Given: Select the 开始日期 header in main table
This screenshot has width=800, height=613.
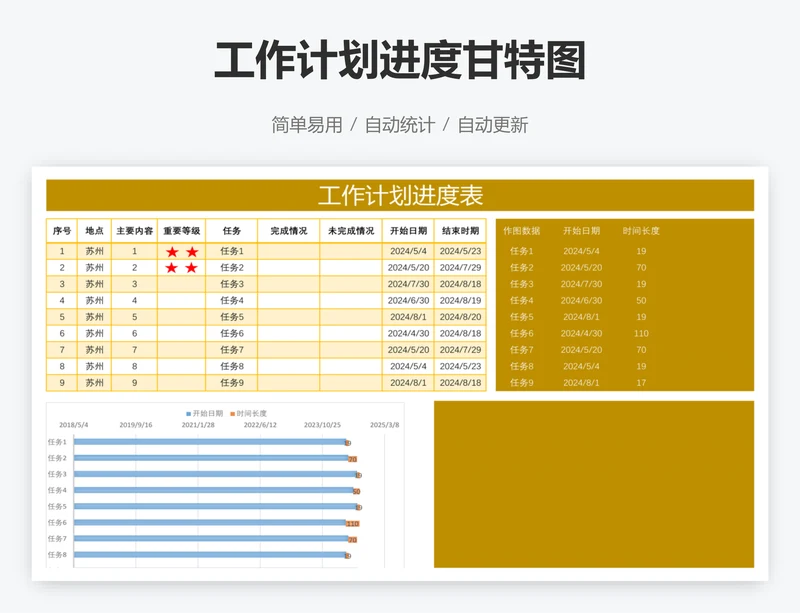Looking at the screenshot, I should tap(408, 231).
